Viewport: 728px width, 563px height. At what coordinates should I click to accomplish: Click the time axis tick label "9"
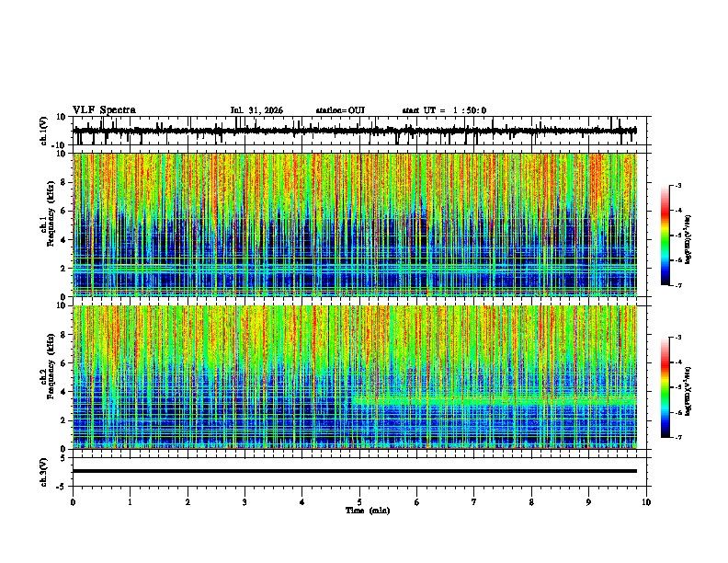point(588,502)
